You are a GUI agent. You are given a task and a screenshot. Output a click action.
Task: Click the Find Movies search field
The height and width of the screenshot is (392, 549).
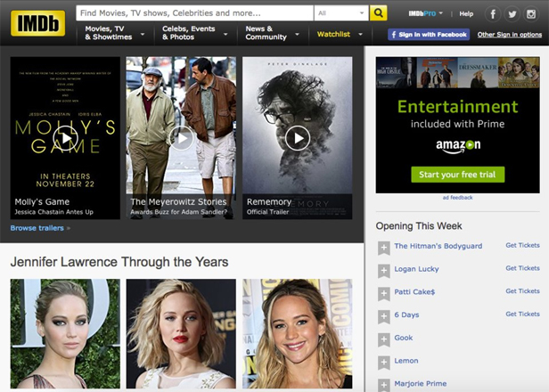click(x=194, y=13)
